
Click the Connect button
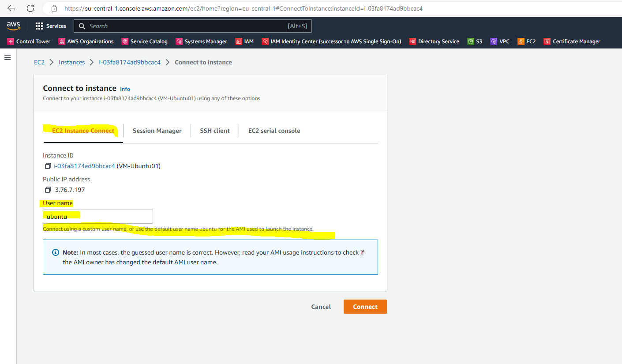pos(365,307)
